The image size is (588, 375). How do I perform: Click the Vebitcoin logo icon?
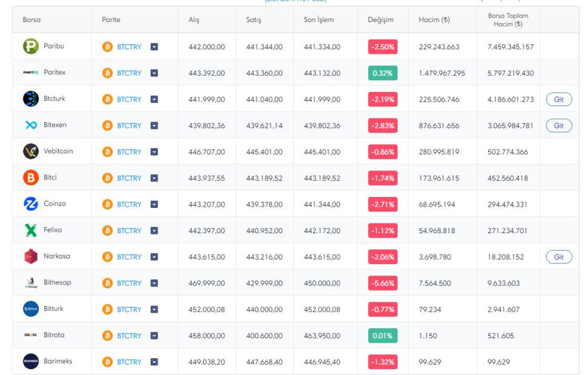(x=31, y=151)
